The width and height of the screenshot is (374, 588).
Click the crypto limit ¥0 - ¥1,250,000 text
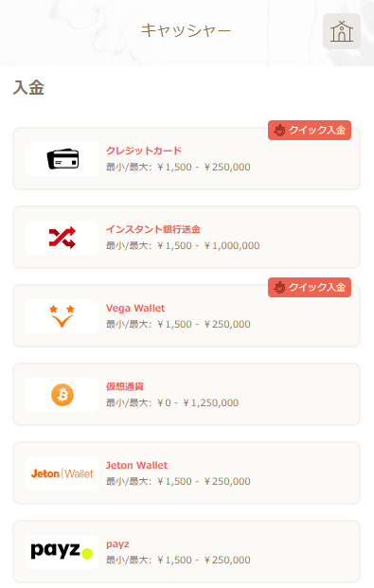(x=198, y=402)
